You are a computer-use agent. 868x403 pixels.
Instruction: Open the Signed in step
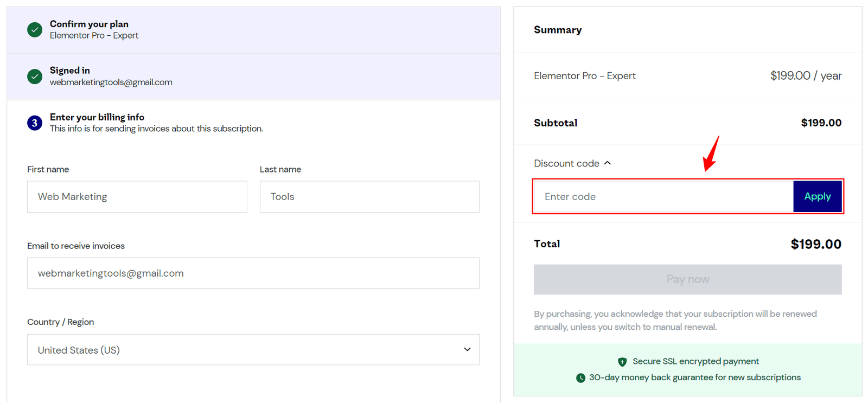point(253,76)
